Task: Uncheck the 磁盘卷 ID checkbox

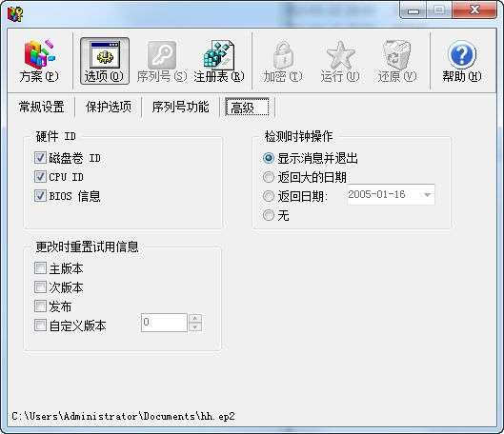Action: click(x=40, y=158)
